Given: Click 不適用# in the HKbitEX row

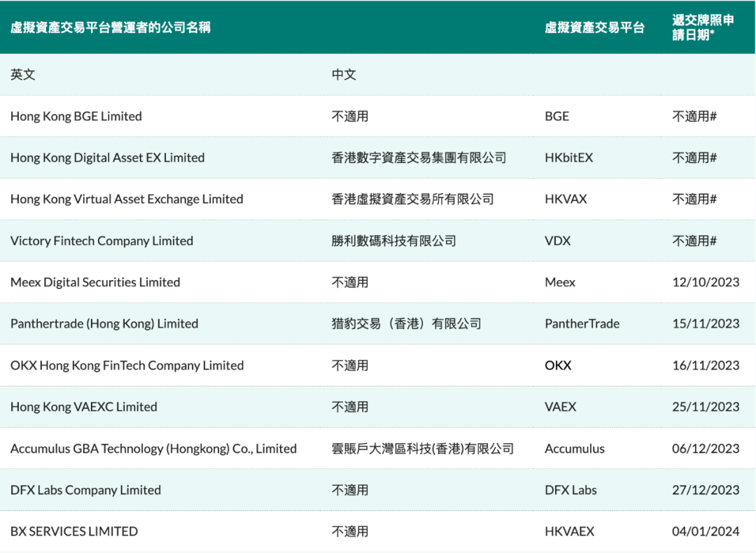Looking at the screenshot, I should coord(695,157).
